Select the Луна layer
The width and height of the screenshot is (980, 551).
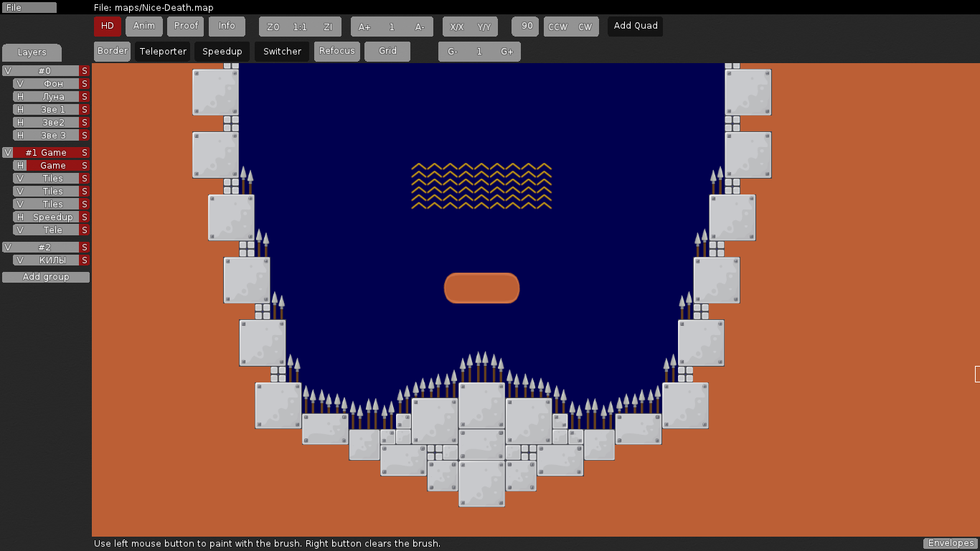(53, 97)
